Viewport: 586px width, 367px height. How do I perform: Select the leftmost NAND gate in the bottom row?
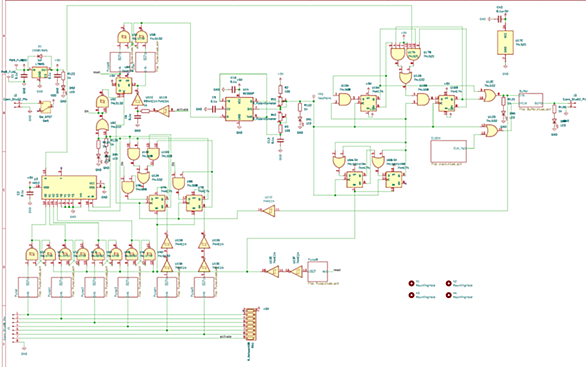pyautogui.click(x=31, y=254)
